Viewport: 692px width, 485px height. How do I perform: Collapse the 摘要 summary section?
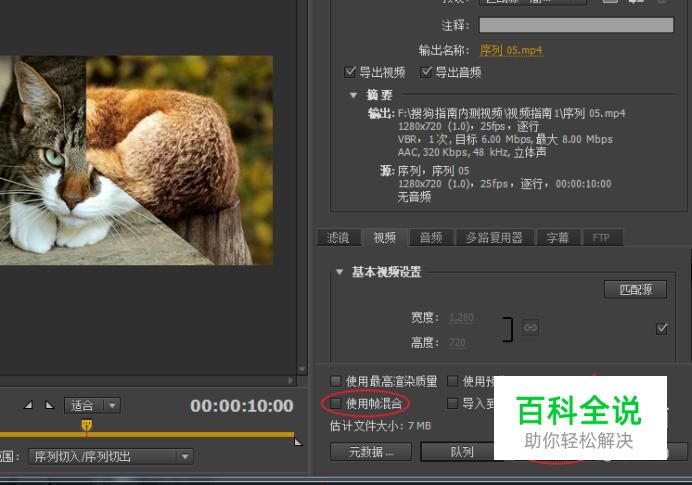tap(353, 95)
